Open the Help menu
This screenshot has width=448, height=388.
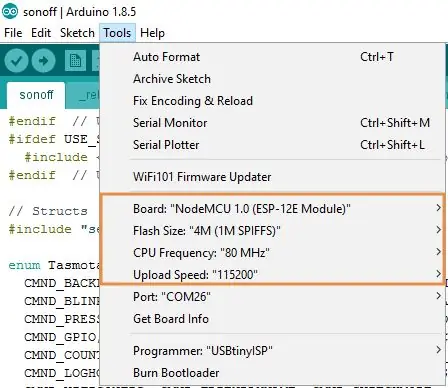point(152,33)
